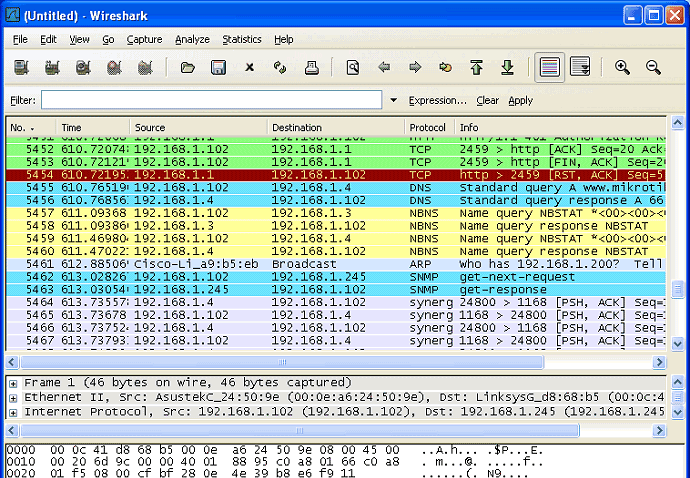This screenshot has height=478, width=690.
Task: Sort packets by No. column header
Action: (31, 128)
